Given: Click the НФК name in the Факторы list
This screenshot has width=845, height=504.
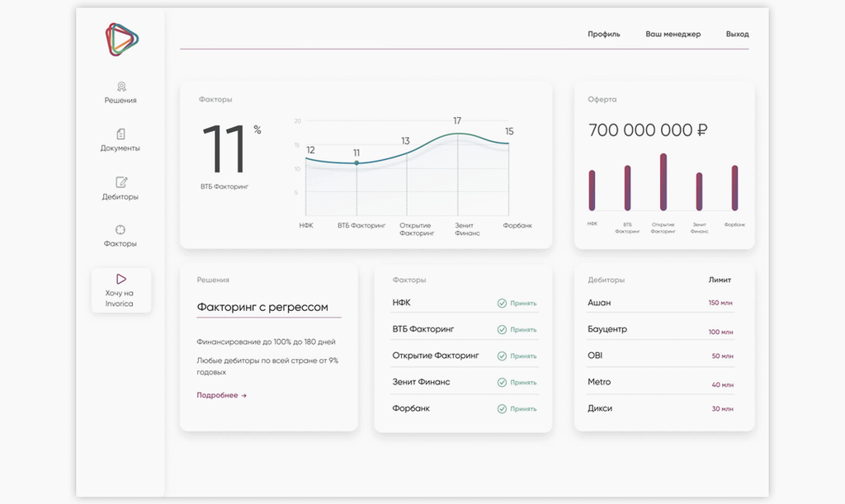Looking at the screenshot, I should 402,303.
